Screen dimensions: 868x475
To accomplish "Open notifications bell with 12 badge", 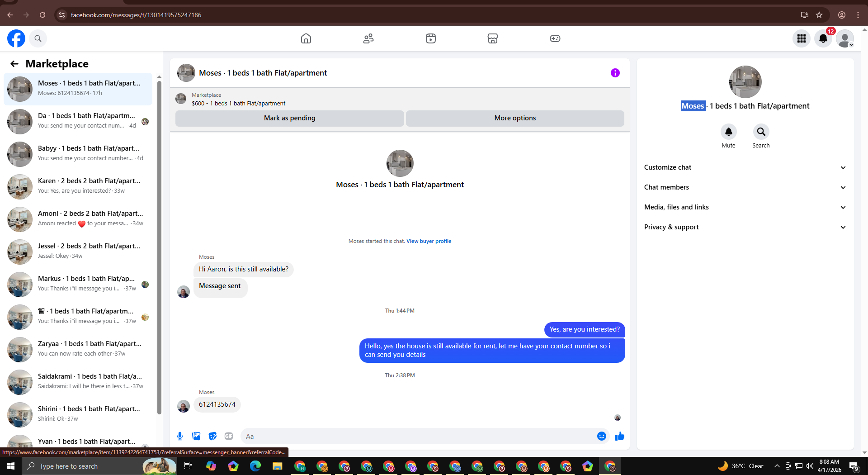I will (x=823, y=38).
